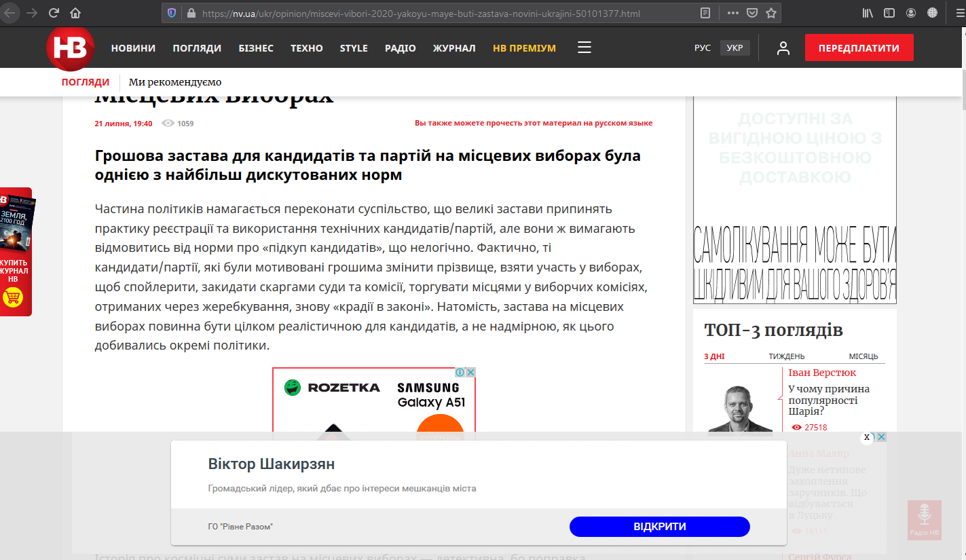Open the Russian version of the article link
Screen dimensions: 966x560
coord(533,124)
